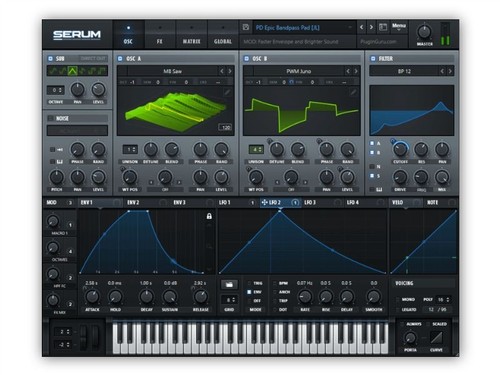This screenshot has width=500, height=375.
Task: Toggle filter routing for noise N
Action: [x=372, y=166]
